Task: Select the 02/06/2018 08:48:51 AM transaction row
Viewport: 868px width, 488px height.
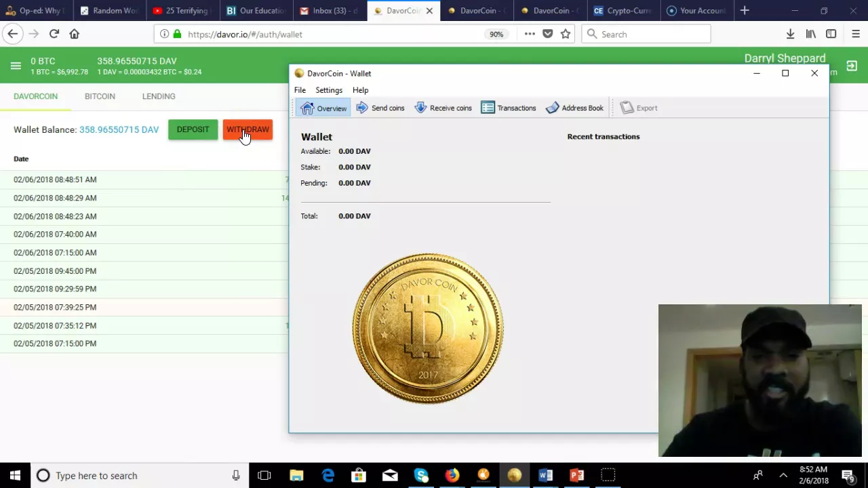Action: click(x=144, y=180)
